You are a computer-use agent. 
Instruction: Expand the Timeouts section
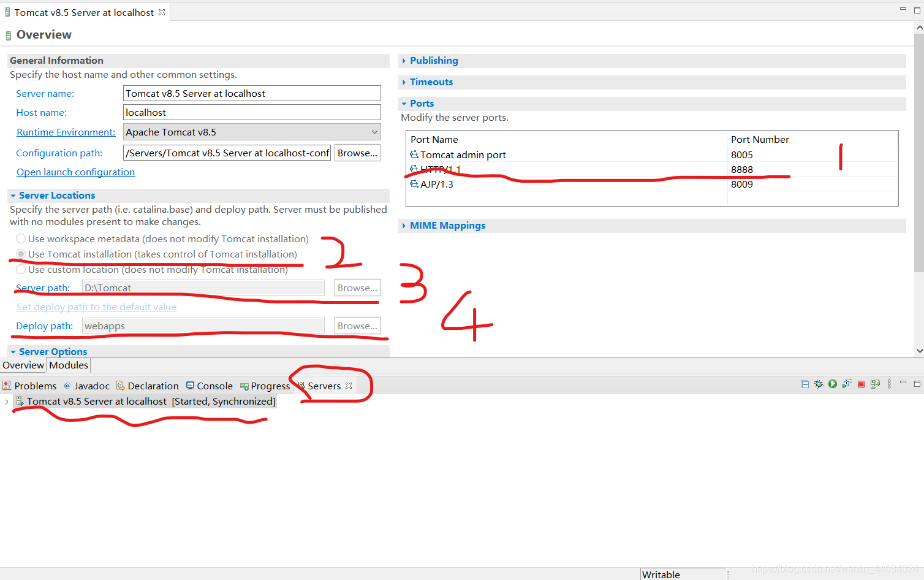pyautogui.click(x=404, y=82)
